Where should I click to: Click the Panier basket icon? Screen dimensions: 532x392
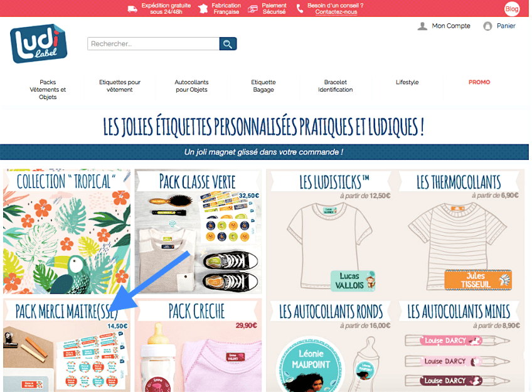point(487,26)
